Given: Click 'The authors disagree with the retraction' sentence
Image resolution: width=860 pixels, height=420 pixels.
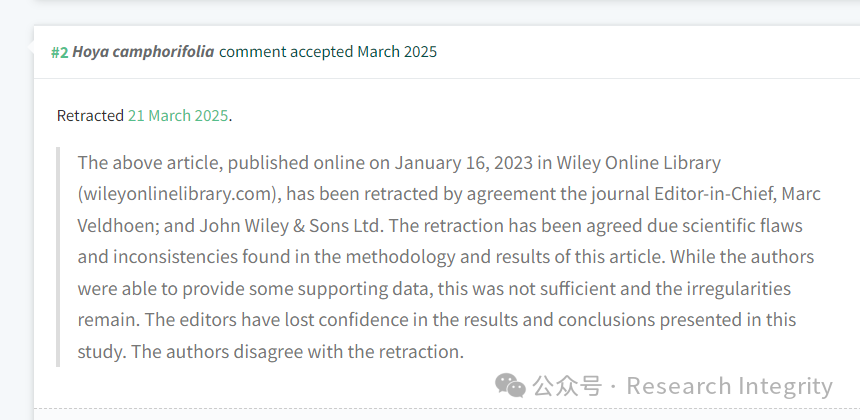Looking at the screenshot, I should [298, 351].
